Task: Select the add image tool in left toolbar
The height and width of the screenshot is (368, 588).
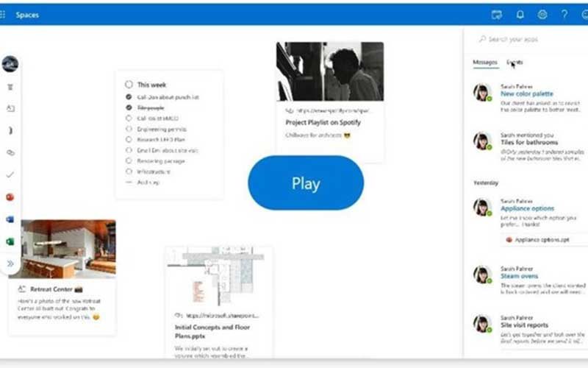Action: click(x=10, y=108)
